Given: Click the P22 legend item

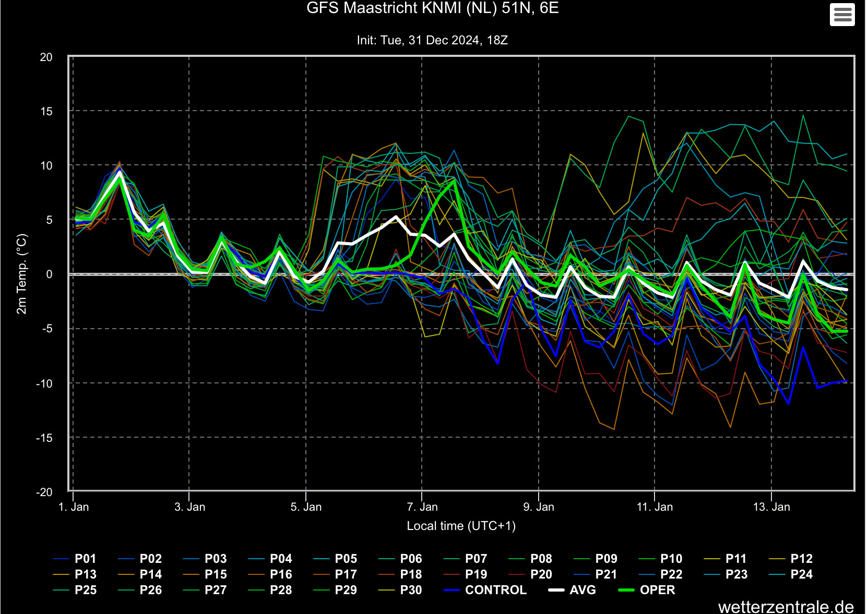Looking at the screenshot, I should point(660,574).
